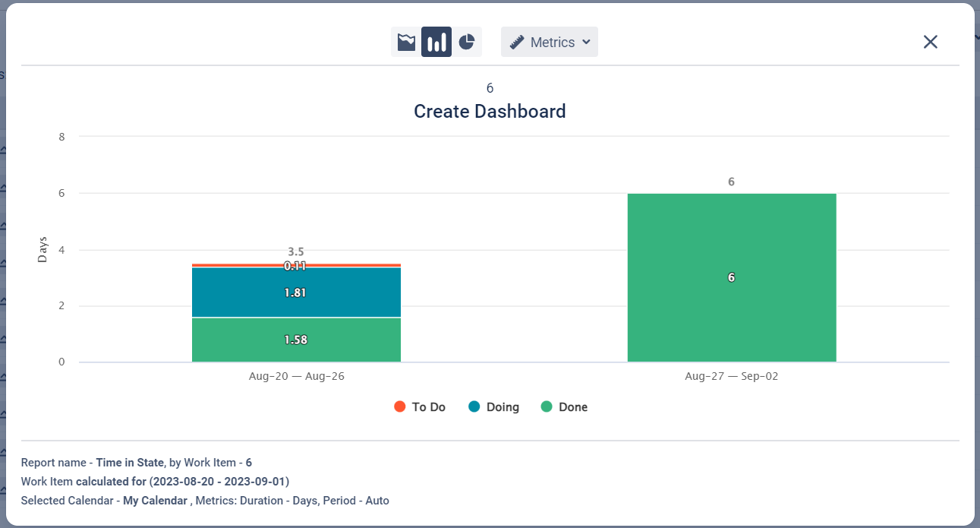Select the large Done bar for Aug-27

(x=731, y=277)
